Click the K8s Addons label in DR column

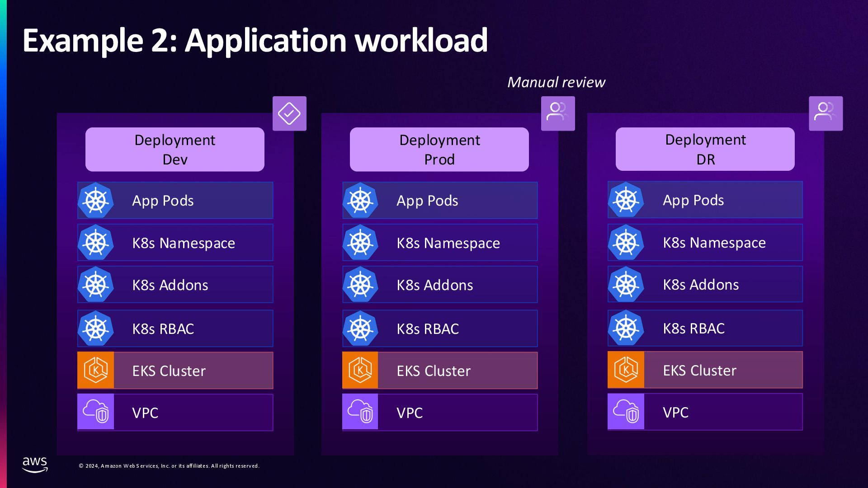[701, 285]
